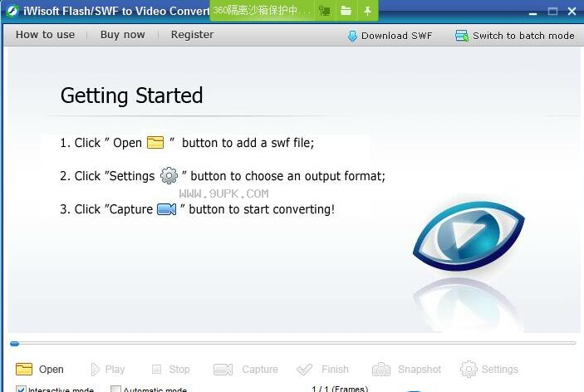Open the Register menu item

click(x=192, y=35)
